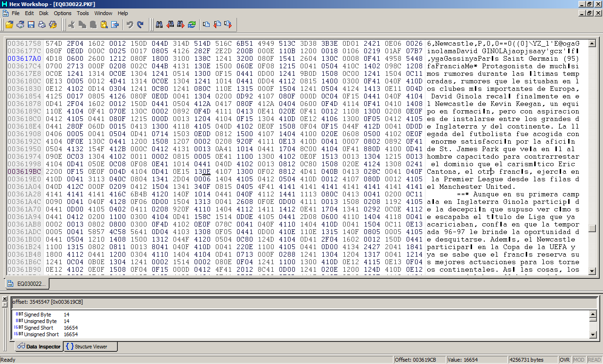The image size is (603, 364).
Task: Click the highlighted offset 003617A0 in address column
Action: [x=24, y=58]
